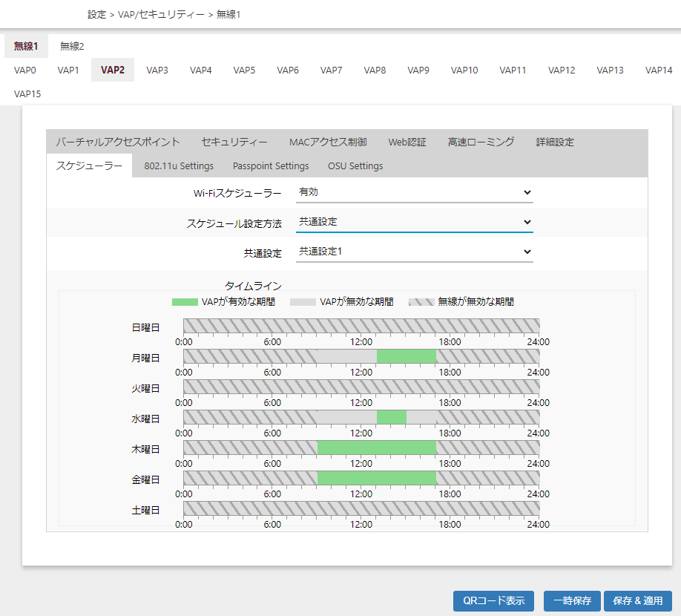Click the green period on 月曜日 timeline

(x=406, y=356)
